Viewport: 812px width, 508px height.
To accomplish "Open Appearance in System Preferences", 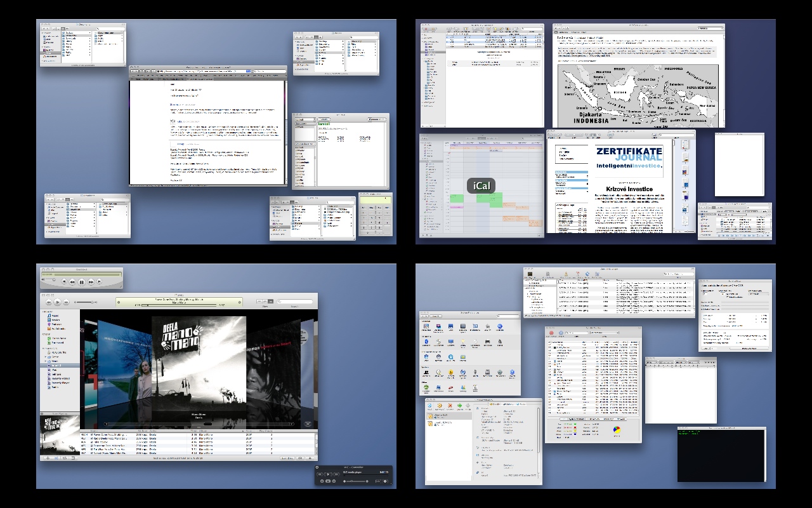I will (426, 328).
